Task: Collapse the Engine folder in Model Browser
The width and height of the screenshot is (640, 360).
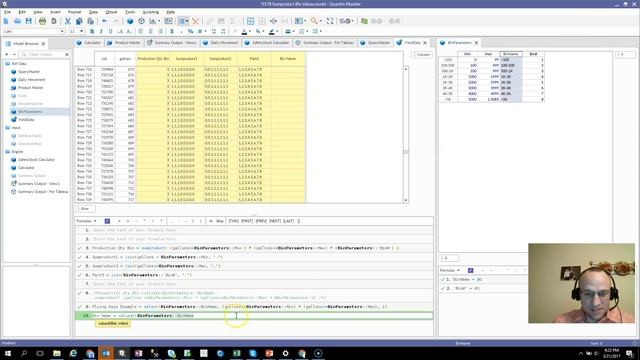Action: 7,152
